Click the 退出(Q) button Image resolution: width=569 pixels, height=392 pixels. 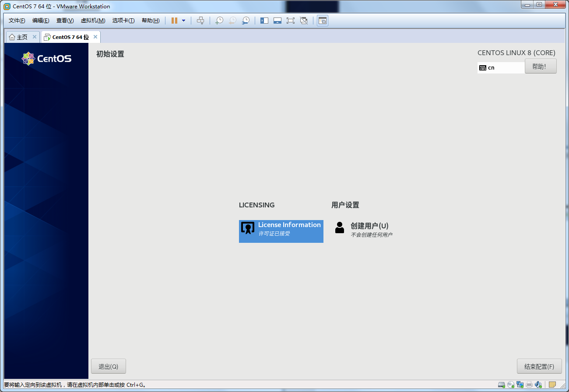point(109,367)
